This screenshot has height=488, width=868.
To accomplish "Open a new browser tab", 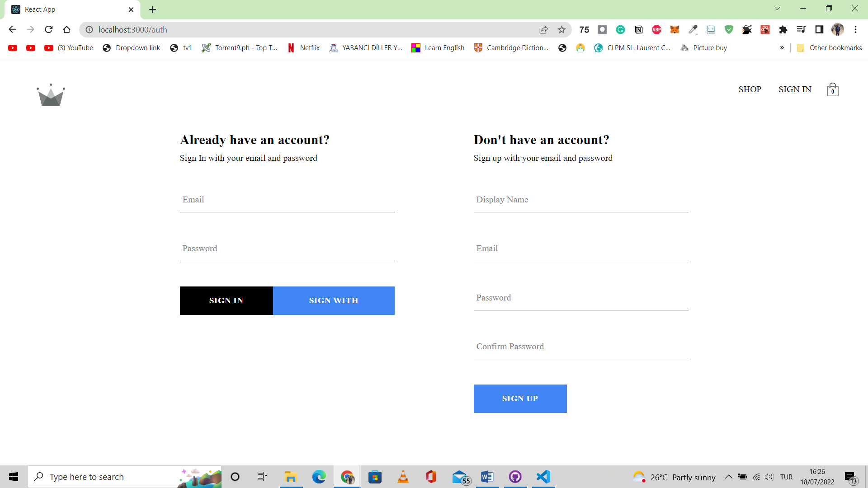I will point(152,9).
